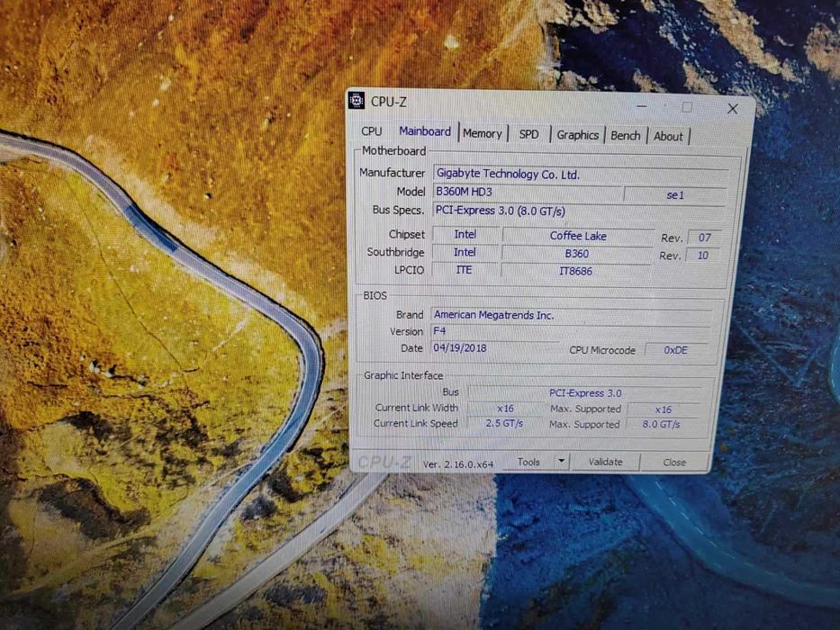
Task: Click the PCI-Express 3.0 (8.0 GT/s) bus specs
Action: pos(579,211)
